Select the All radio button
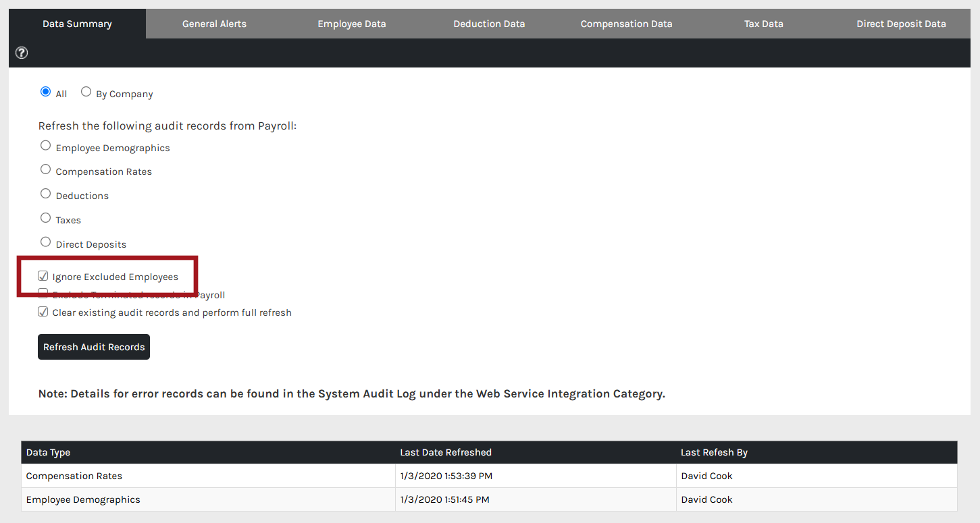Image resolution: width=980 pixels, height=523 pixels. point(46,92)
